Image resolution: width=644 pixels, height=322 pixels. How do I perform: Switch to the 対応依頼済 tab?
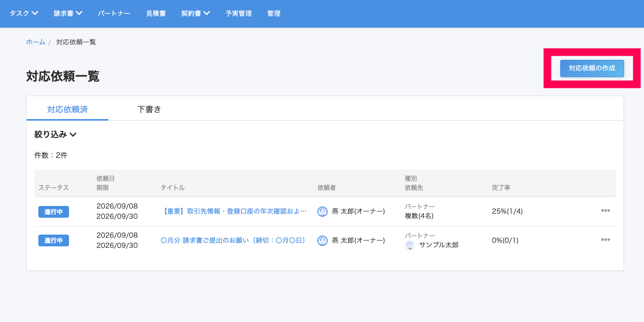click(x=67, y=109)
